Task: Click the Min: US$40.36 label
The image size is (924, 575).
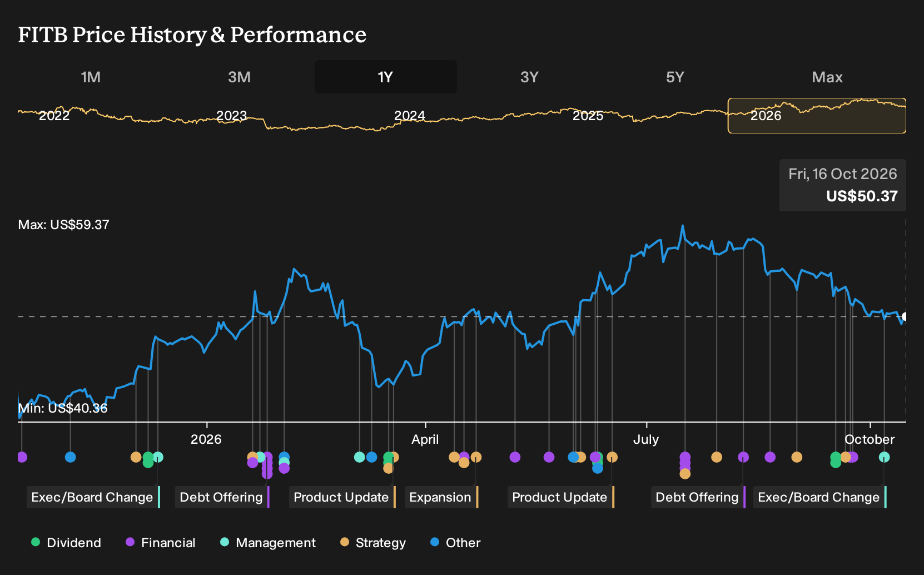Action: (63, 408)
